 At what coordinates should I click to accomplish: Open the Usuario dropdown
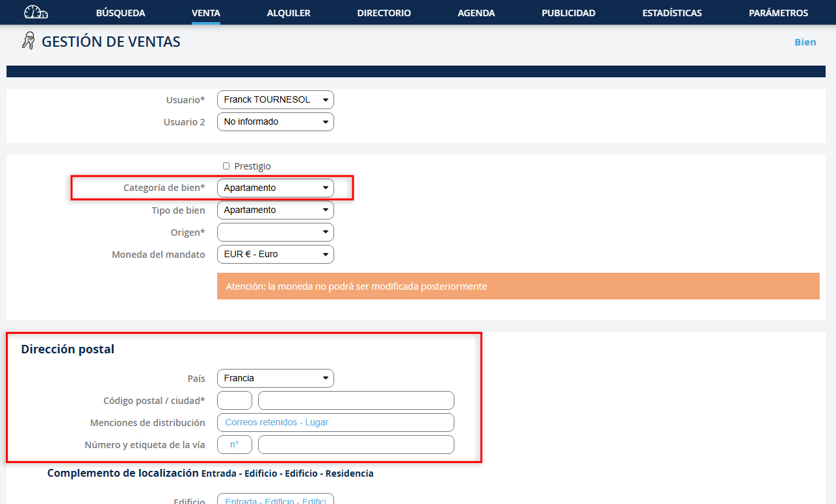click(x=275, y=99)
